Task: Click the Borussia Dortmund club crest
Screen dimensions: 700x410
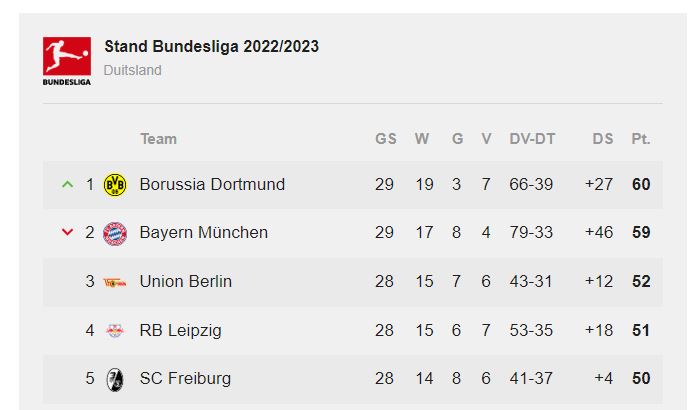Action: point(115,185)
